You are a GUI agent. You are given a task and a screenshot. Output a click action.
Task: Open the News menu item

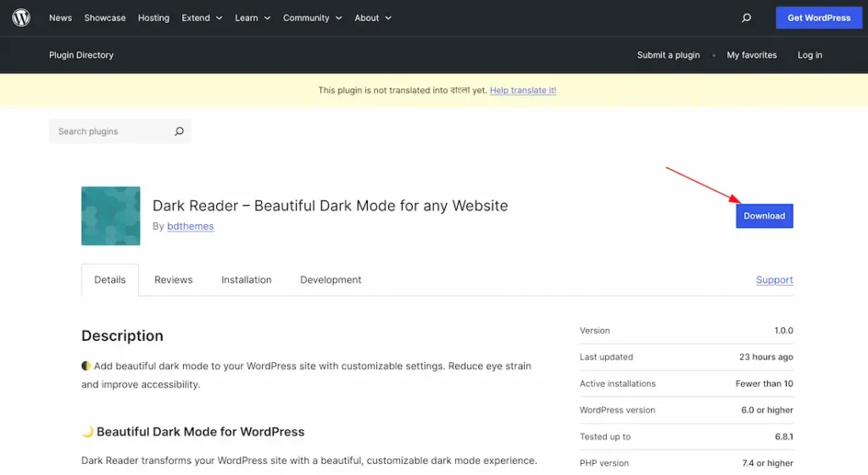click(60, 18)
